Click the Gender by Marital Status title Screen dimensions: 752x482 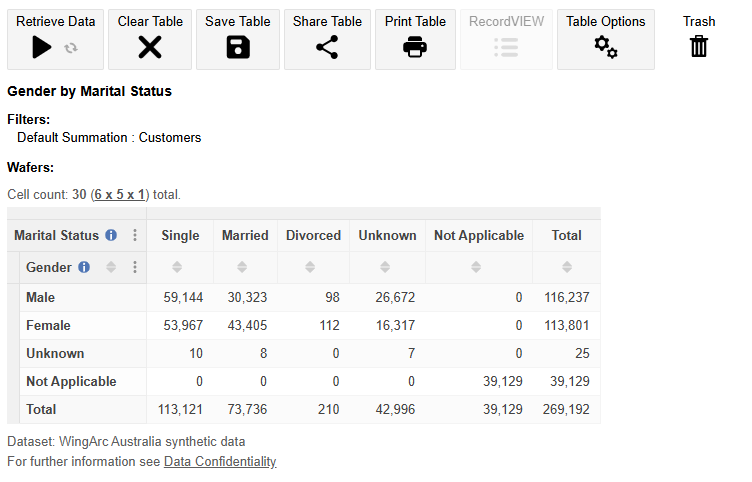[x=89, y=91]
